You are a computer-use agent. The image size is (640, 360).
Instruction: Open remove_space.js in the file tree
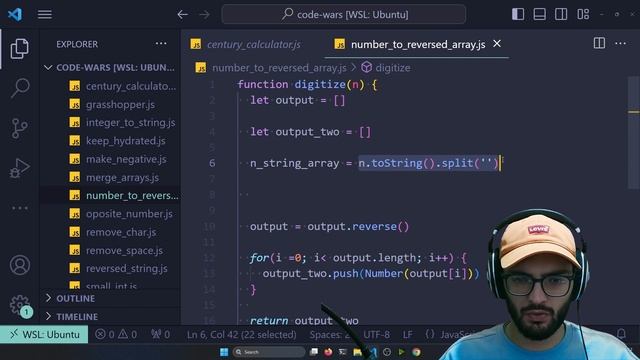[110, 250]
